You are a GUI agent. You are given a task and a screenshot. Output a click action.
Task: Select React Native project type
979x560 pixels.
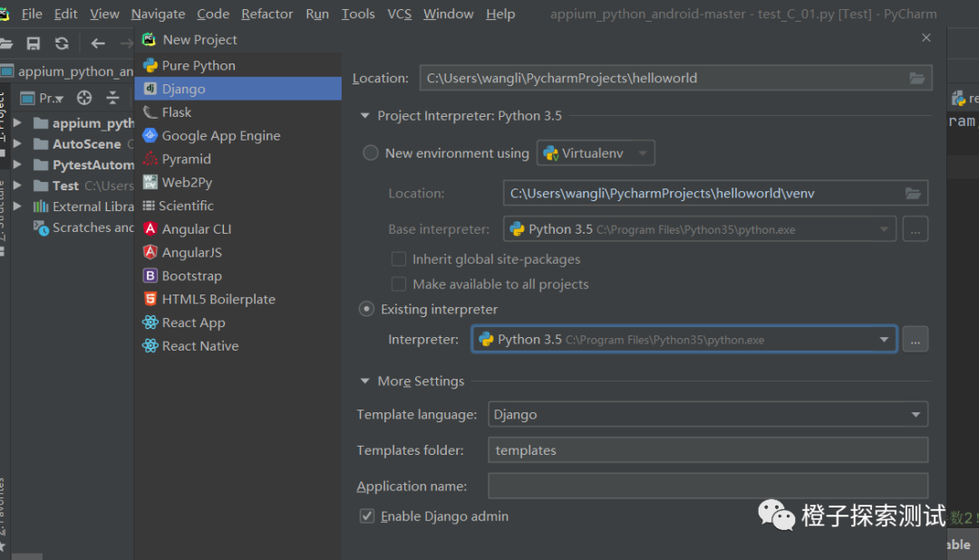click(237, 346)
